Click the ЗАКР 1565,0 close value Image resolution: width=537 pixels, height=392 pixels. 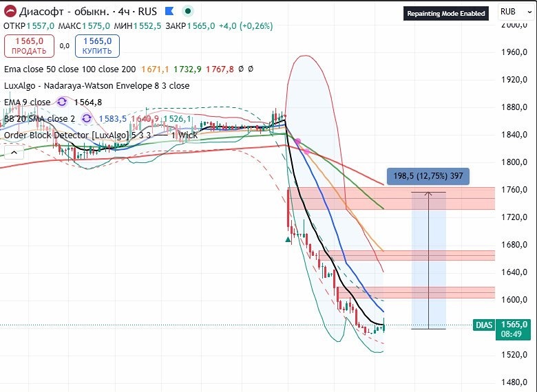click(x=190, y=26)
